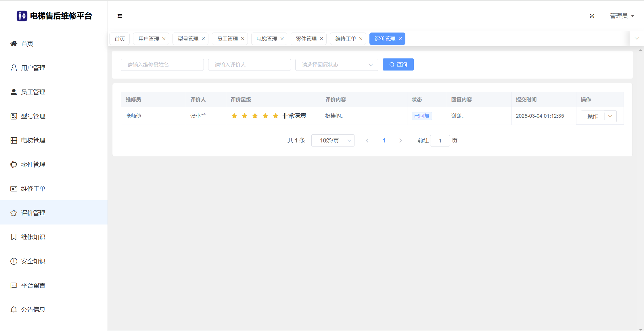The width and height of the screenshot is (644, 331).
Task: Toggle fullscreen mode icon
Action: [x=592, y=16]
